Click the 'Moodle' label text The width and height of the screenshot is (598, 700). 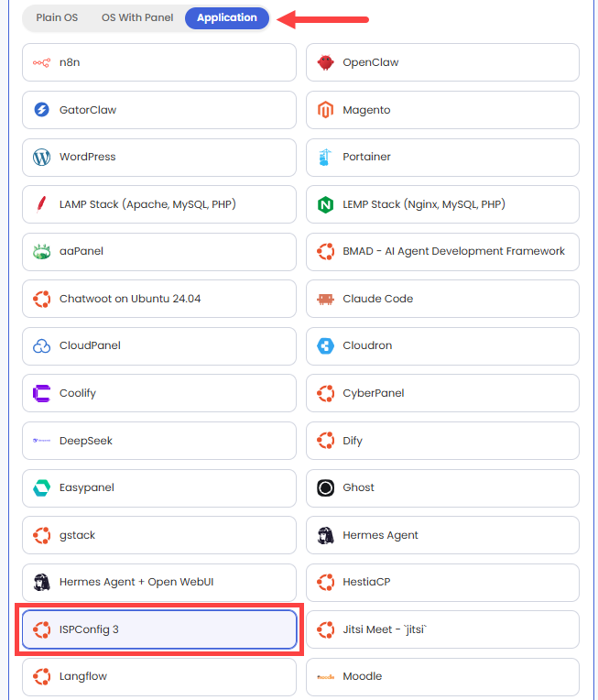[x=363, y=676]
